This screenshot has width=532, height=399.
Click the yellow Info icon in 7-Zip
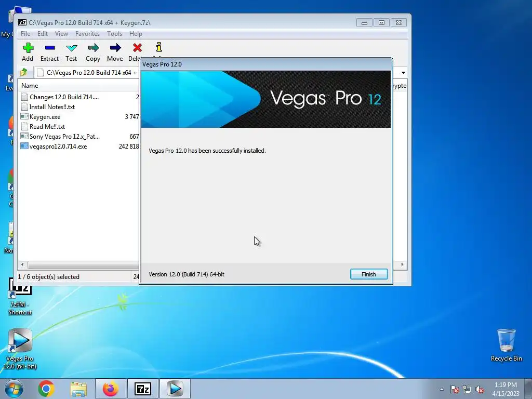[159, 47]
